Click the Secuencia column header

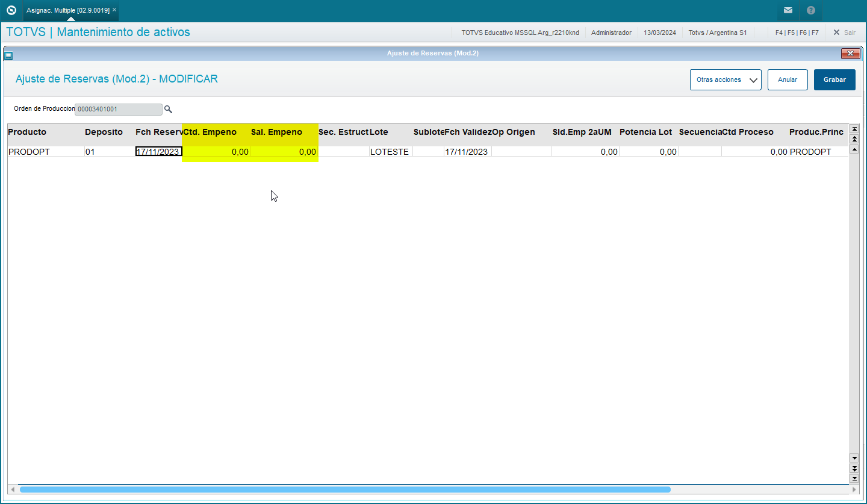[x=700, y=132]
